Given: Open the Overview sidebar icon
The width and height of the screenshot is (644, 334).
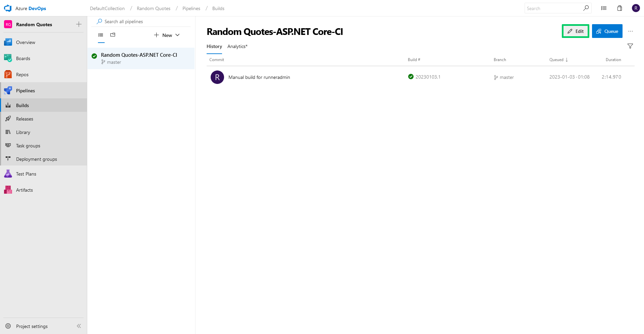Looking at the screenshot, I should (8, 42).
